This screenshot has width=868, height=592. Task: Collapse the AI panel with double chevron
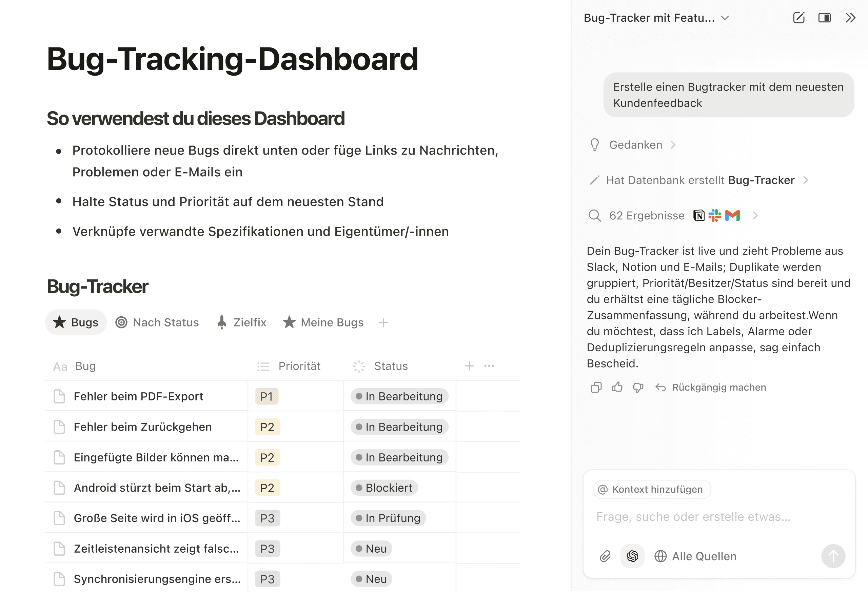click(x=850, y=18)
